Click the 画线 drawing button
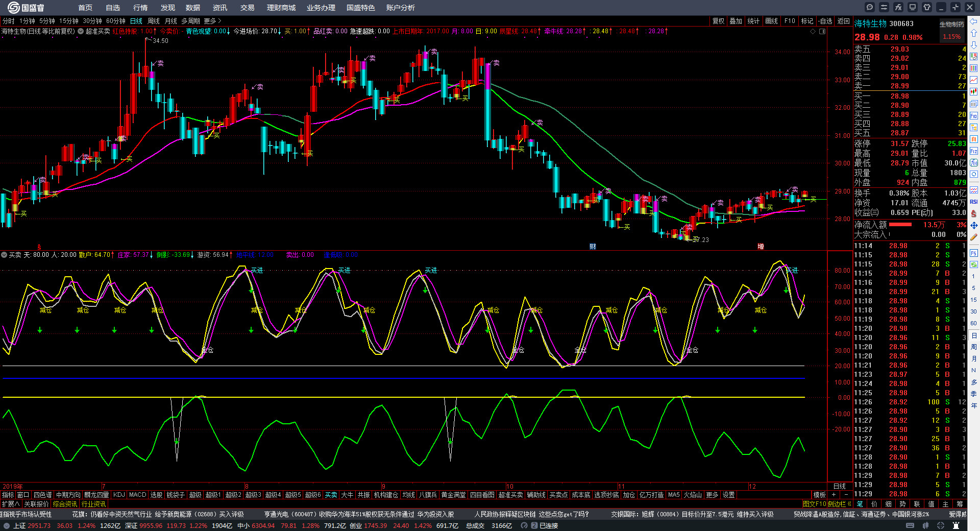 pos(771,21)
